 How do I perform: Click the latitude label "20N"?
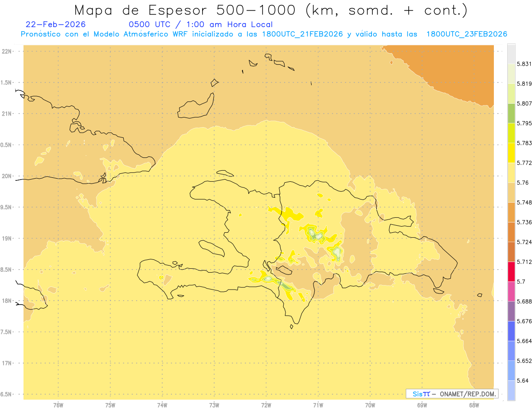[7, 176]
